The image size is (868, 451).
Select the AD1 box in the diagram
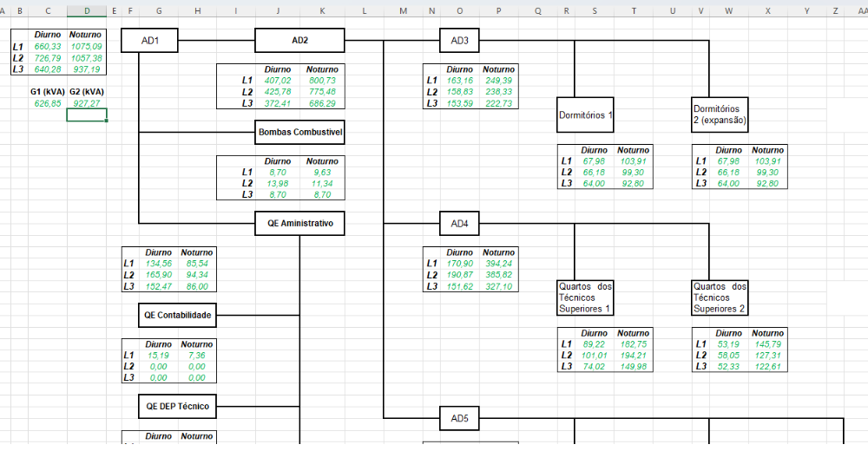point(150,41)
